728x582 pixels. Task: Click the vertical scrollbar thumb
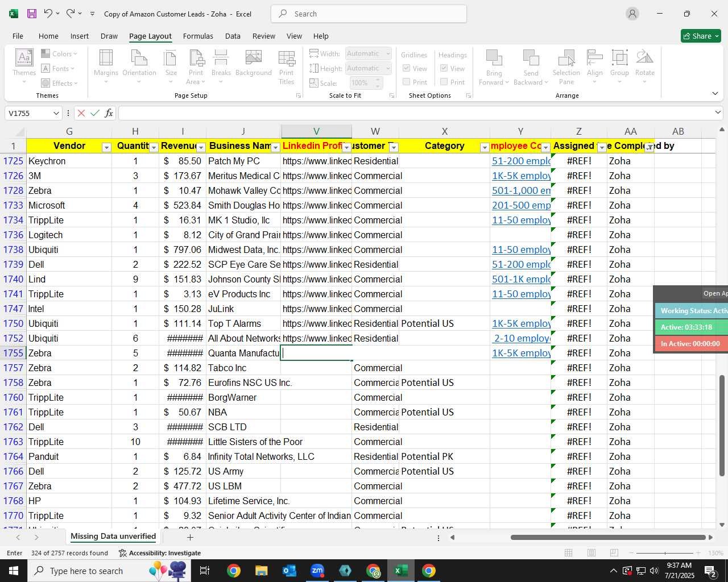point(722,425)
